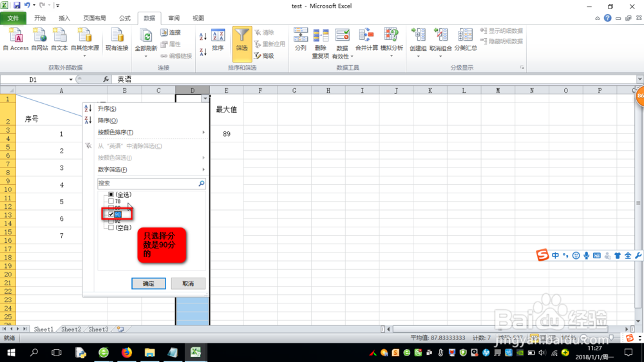Open 创建组 group dropdown
Image resolution: width=644 pixels, height=362 pixels.
(419, 56)
